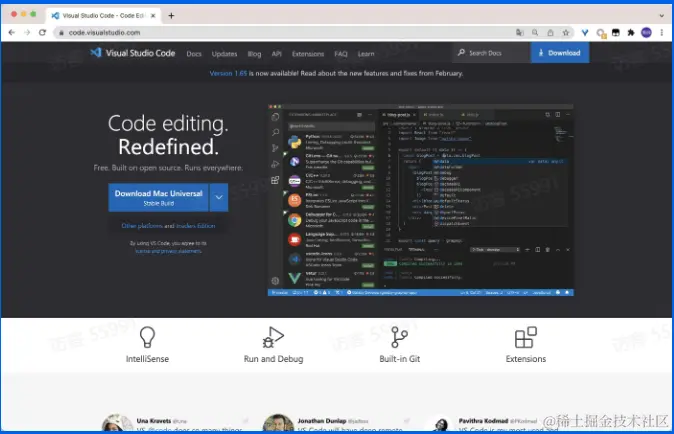
Task: Open the tab search chevron at top right
Action: click(662, 15)
